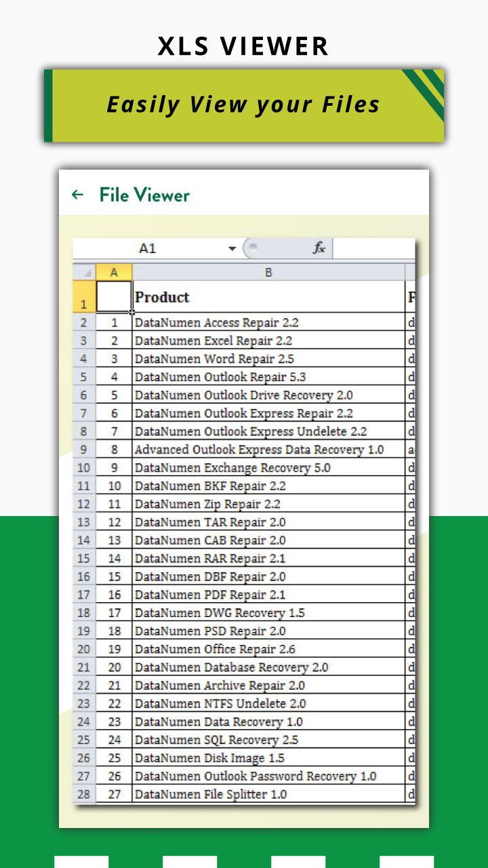This screenshot has width=488, height=868.
Task: Click cell DataNumen Zip Repair 2.2
Action: coord(268,504)
